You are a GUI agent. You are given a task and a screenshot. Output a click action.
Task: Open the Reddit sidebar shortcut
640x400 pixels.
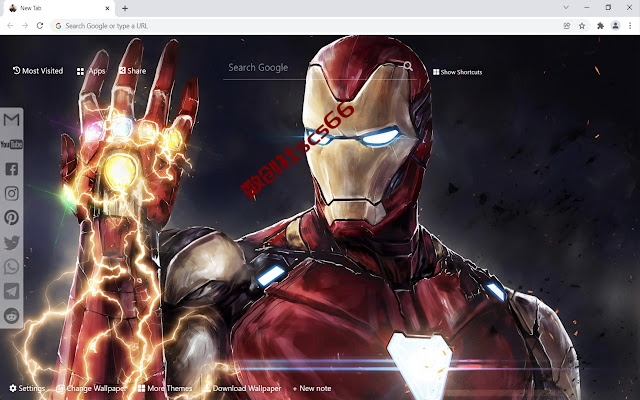click(11, 316)
